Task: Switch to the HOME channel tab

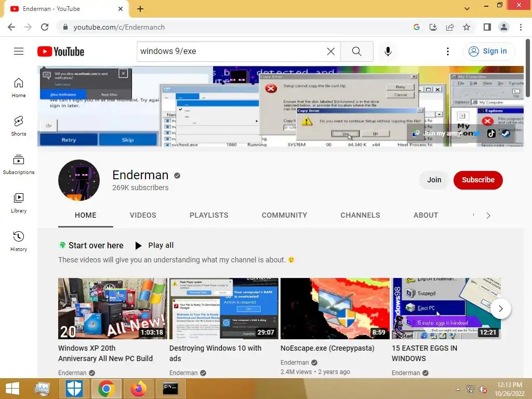Action: pos(86,216)
